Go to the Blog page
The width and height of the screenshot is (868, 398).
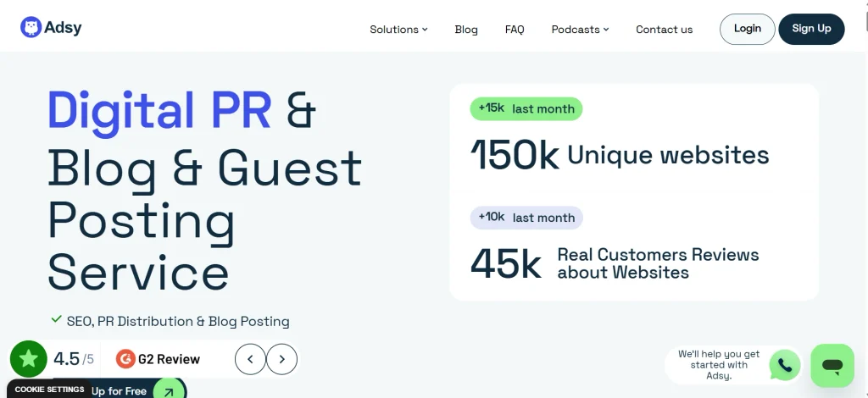point(466,30)
